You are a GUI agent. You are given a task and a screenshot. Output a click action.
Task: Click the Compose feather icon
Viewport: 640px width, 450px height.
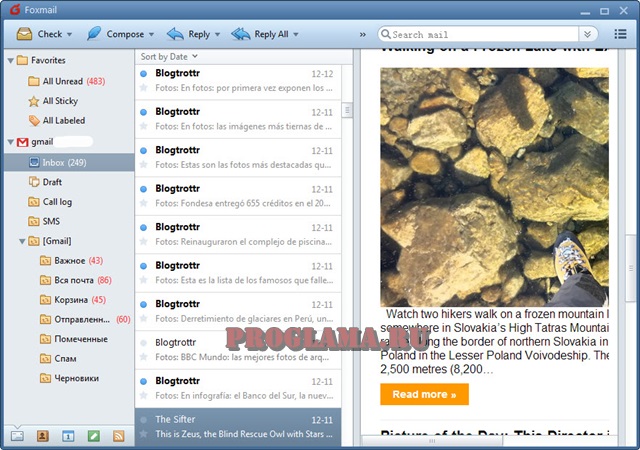tap(94, 33)
